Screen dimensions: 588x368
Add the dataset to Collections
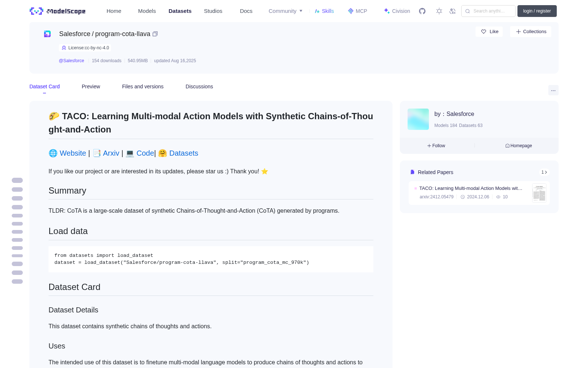point(531,32)
